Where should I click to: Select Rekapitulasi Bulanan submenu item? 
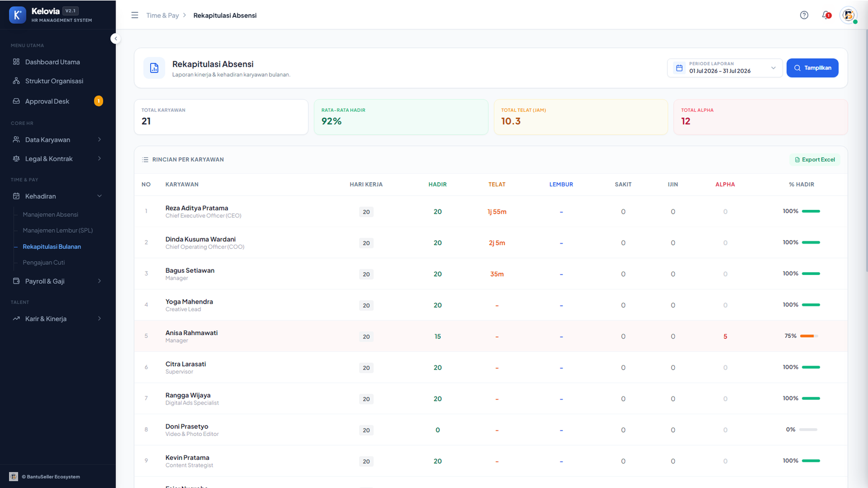(x=52, y=247)
